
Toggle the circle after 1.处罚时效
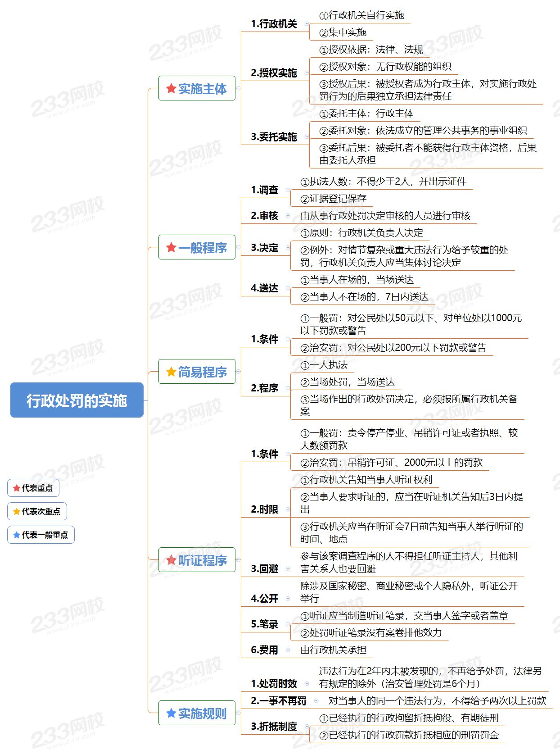[x=307, y=683]
